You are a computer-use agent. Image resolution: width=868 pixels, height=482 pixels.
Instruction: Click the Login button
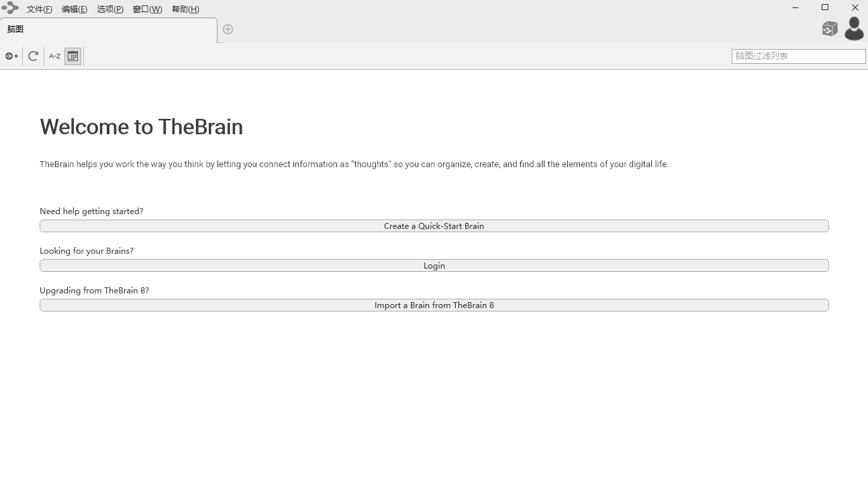point(434,266)
